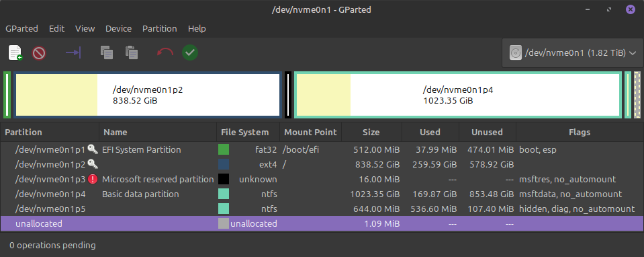Screen dimensions: 644x257
Task: Click the Paste partition toolbar icon
Action: (132, 52)
